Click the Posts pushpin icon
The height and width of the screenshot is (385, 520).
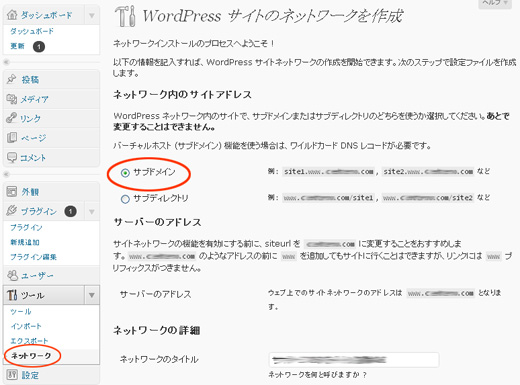point(12,79)
